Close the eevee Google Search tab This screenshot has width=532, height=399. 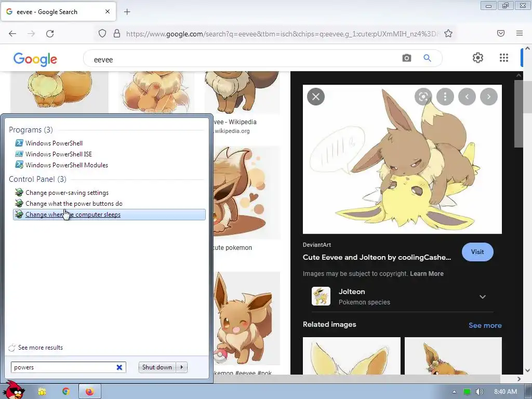click(108, 11)
